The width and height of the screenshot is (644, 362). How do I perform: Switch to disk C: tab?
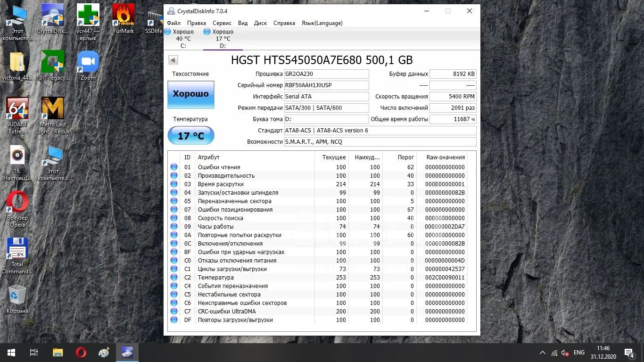[x=183, y=39]
